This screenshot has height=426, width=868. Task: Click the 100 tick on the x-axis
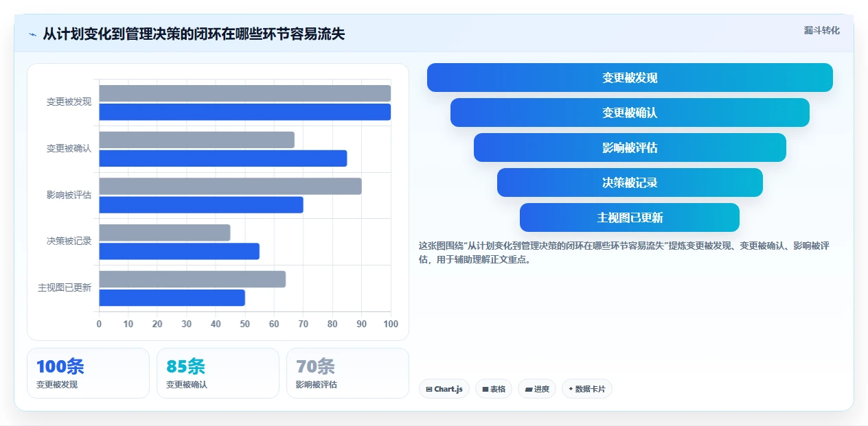(391, 324)
